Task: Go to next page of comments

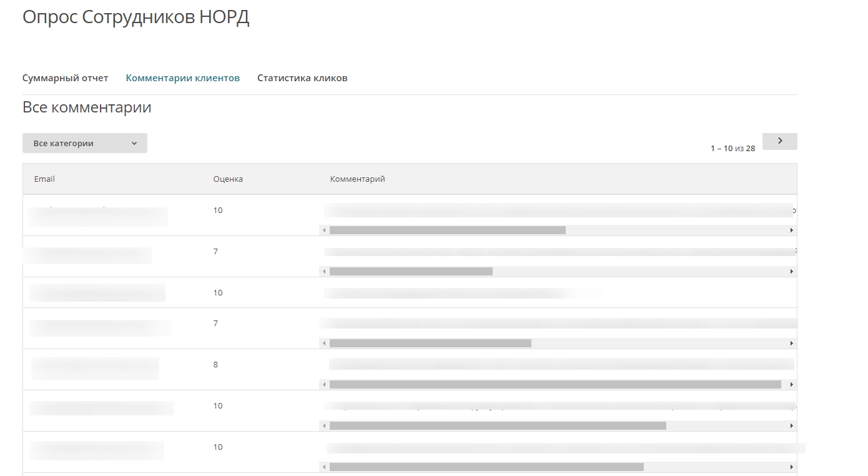Action: coord(779,141)
